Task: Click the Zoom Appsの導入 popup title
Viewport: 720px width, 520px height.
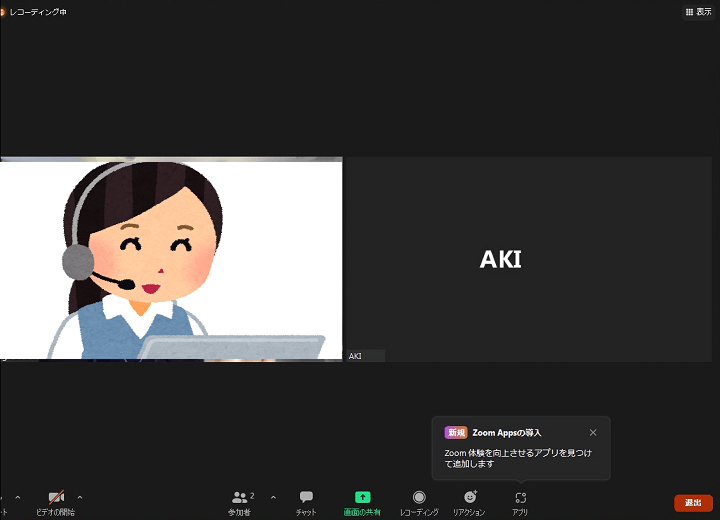Action: pyautogui.click(x=507, y=432)
